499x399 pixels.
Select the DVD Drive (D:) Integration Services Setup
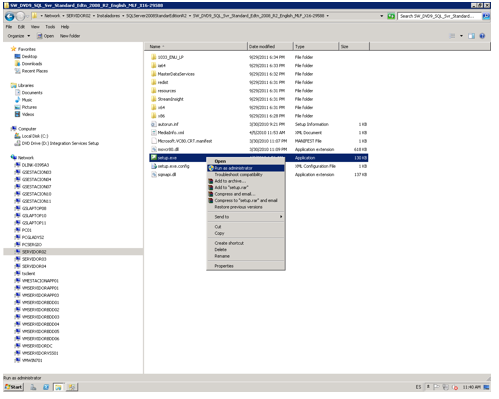[x=60, y=143]
